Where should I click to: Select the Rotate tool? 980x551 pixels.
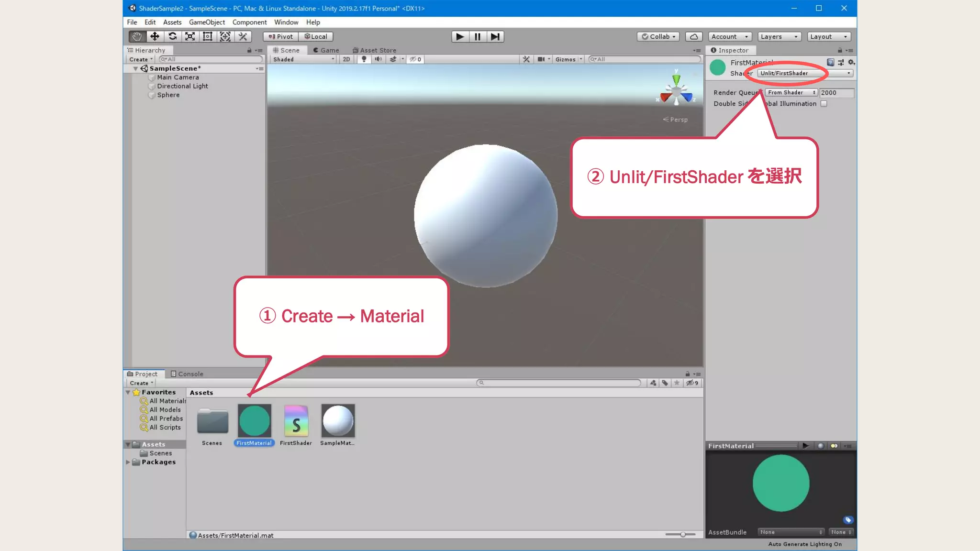point(172,36)
